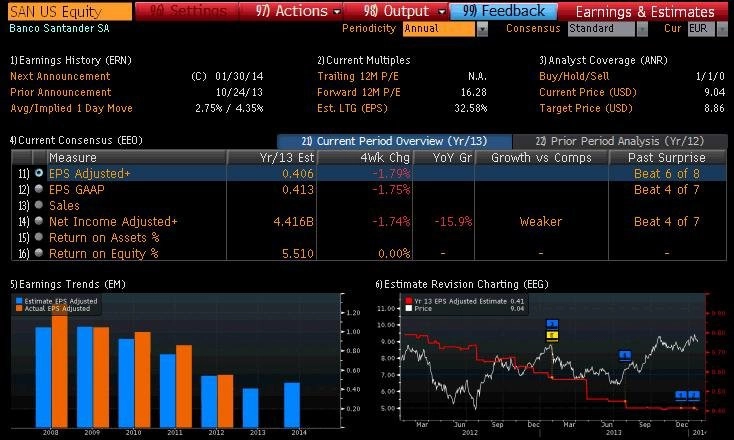Open 5) Earnings Trends (EM) section
The height and width of the screenshot is (440, 734).
click(68, 285)
